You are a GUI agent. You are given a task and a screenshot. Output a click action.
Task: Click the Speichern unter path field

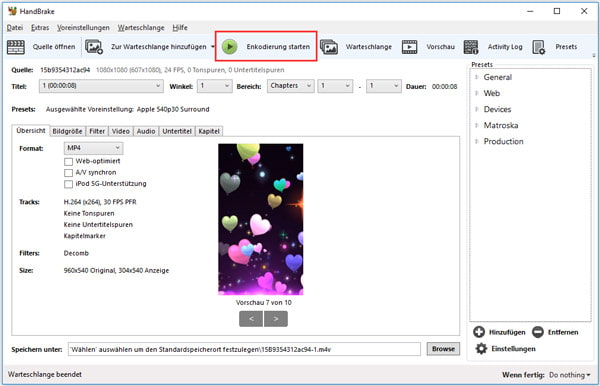[x=244, y=349]
